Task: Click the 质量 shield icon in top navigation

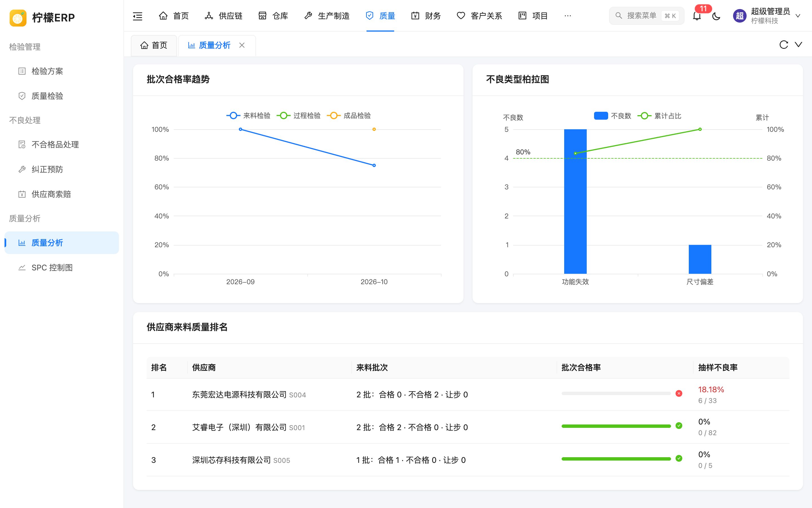Action: click(369, 16)
